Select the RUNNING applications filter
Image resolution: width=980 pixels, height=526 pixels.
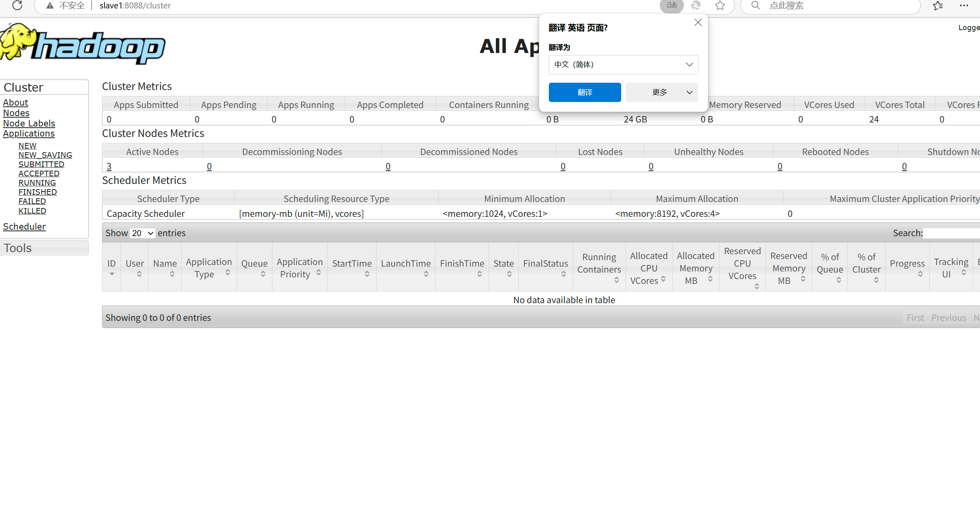[x=37, y=183]
